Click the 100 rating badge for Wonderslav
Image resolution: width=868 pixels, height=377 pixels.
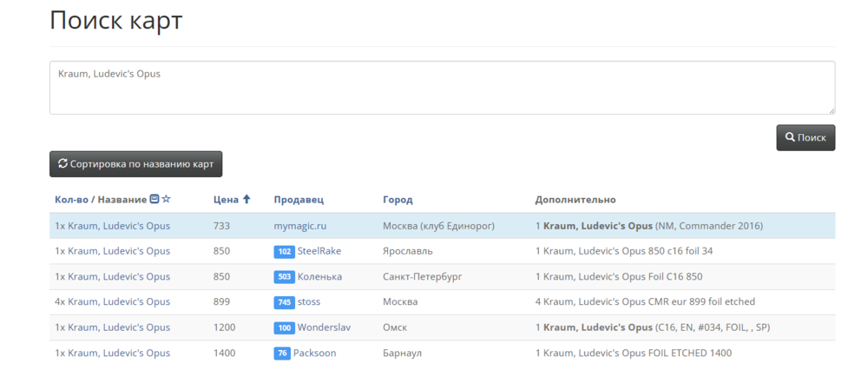point(284,328)
